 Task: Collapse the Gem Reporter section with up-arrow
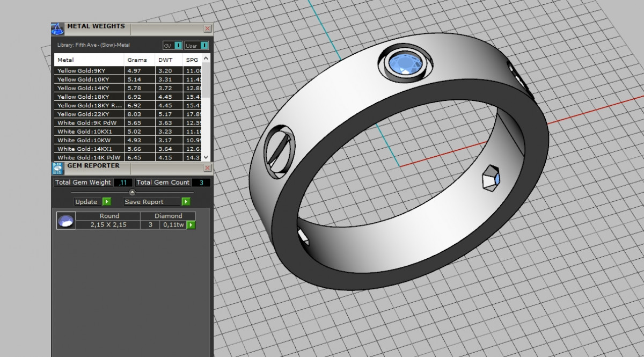coord(133,192)
